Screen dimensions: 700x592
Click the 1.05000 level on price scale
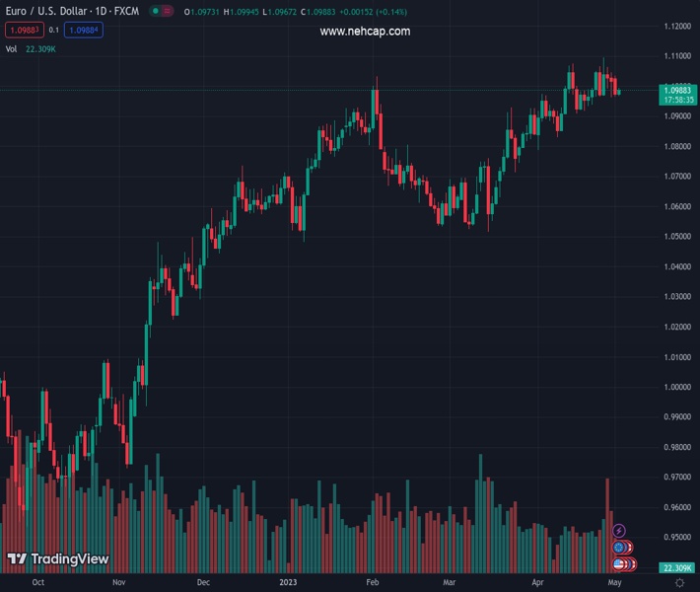tap(677, 237)
